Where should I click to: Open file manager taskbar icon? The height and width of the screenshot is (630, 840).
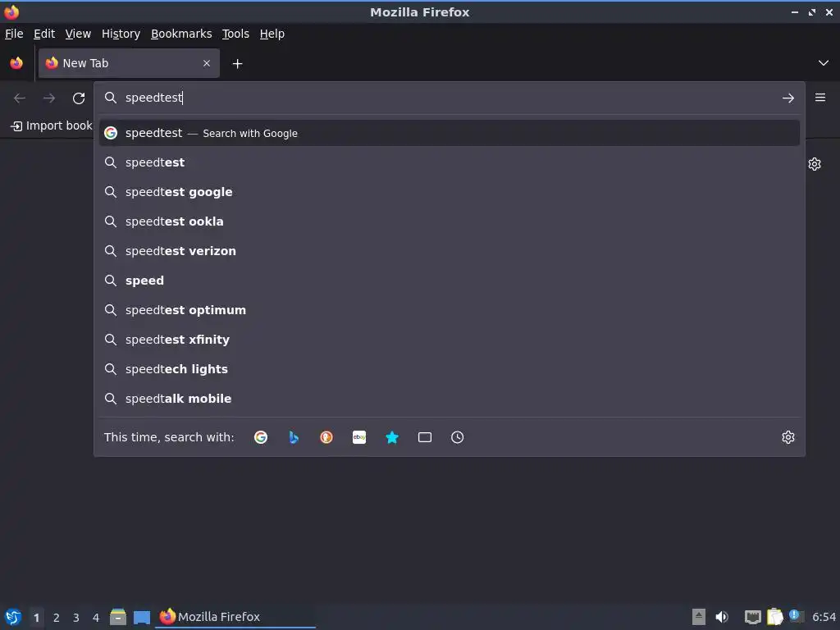118,617
